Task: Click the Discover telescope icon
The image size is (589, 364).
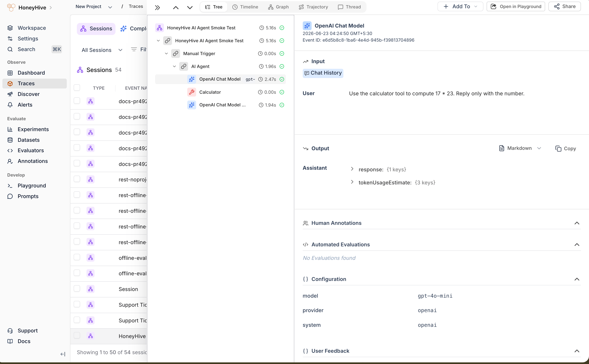Action: tap(10, 94)
